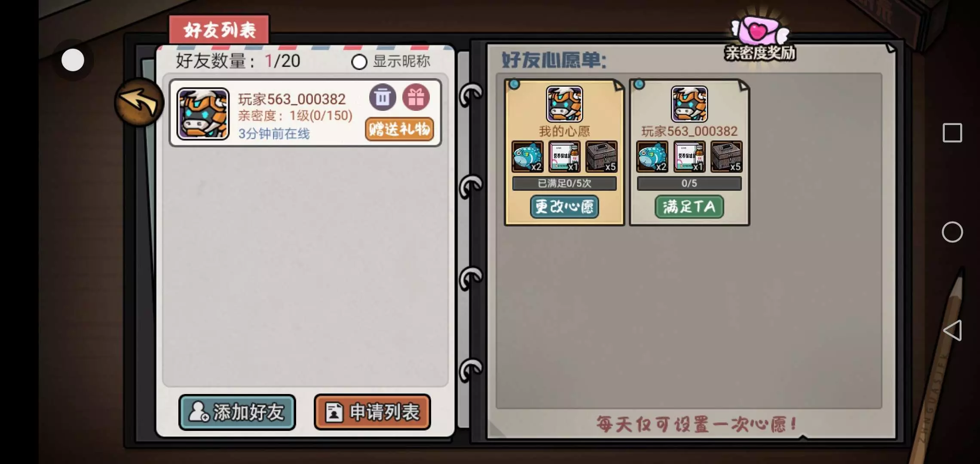980x464 pixels.
Task: Click the yellow back arrow
Action: tap(139, 102)
